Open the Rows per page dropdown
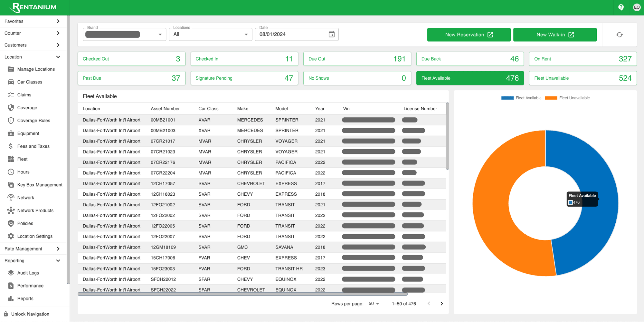 pyautogui.click(x=374, y=304)
